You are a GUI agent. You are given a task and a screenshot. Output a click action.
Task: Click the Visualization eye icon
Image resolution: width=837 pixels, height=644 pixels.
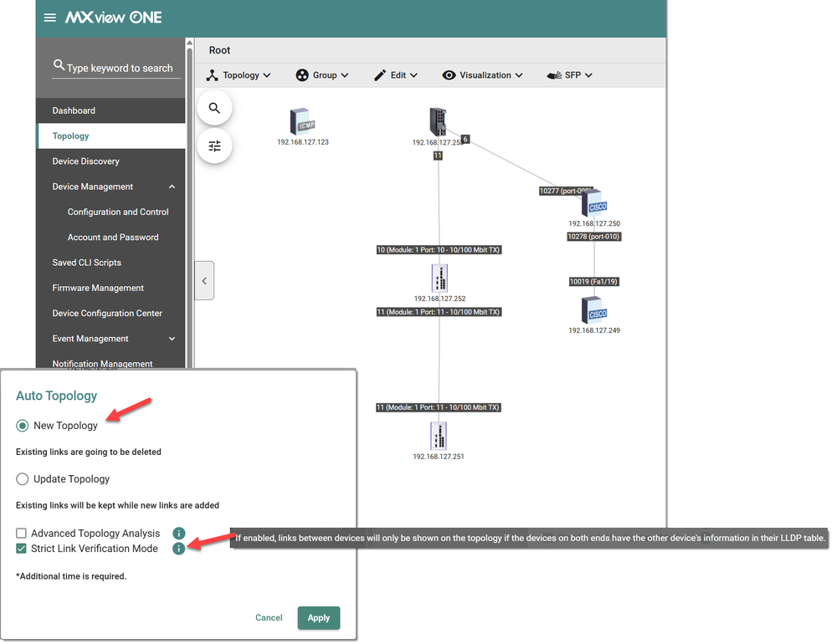(x=449, y=75)
